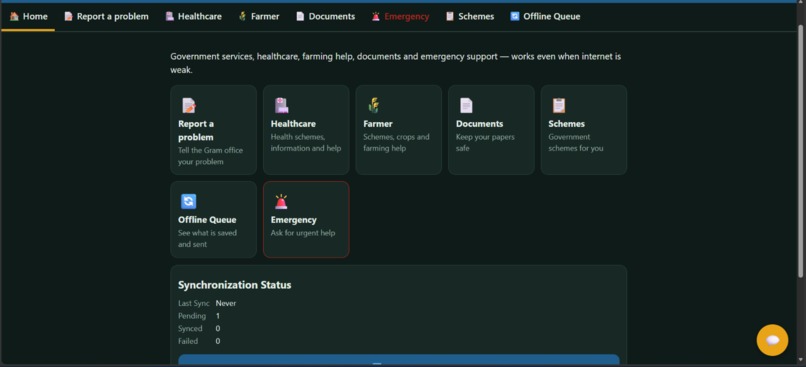This screenshot has height=367, width=806.
Task: Click 'Keep your papers safe' description
Action: pos(485,143)
